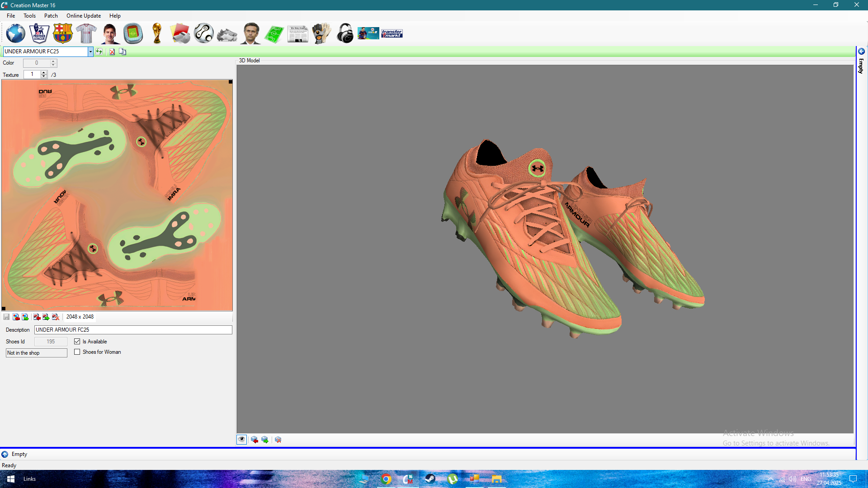This screenshot has width=868, height=488.
Task: Remove RX3 file with red X icon
Action: point(56,317)
